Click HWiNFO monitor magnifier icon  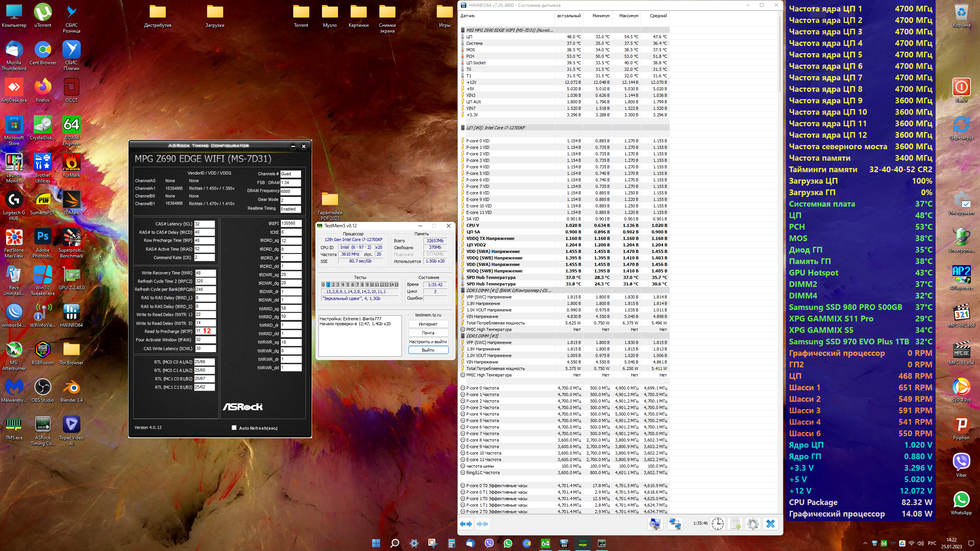(655, 524)
